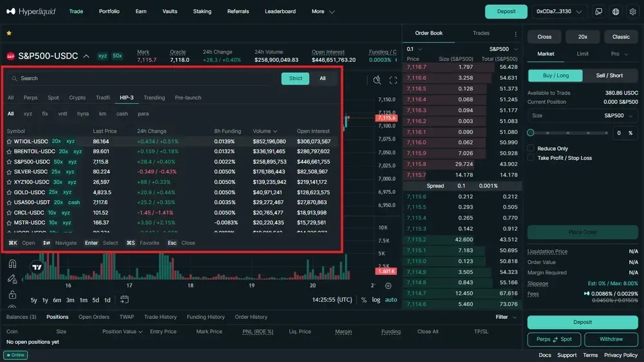Open the wallet address 0xCDa7...3130 dropdown
Screen dimensions: 644x362
tap(559, 12)
